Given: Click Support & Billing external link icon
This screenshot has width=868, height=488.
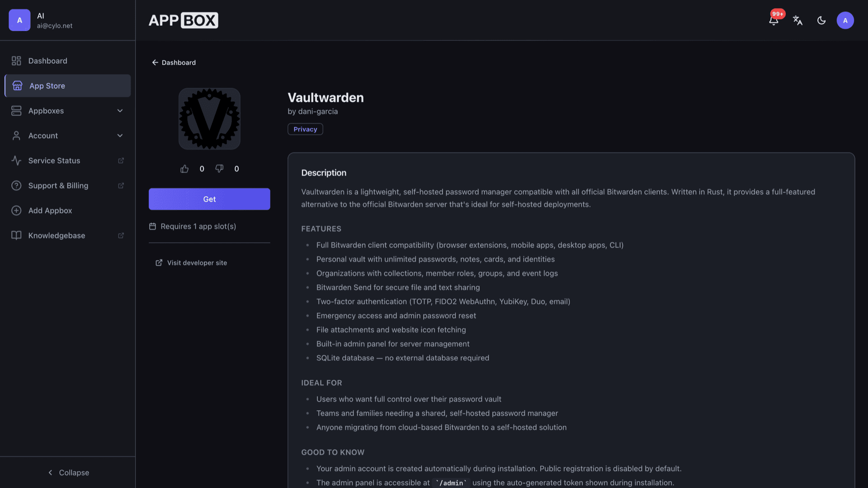Looking at the screenshot, I should 121,185.
